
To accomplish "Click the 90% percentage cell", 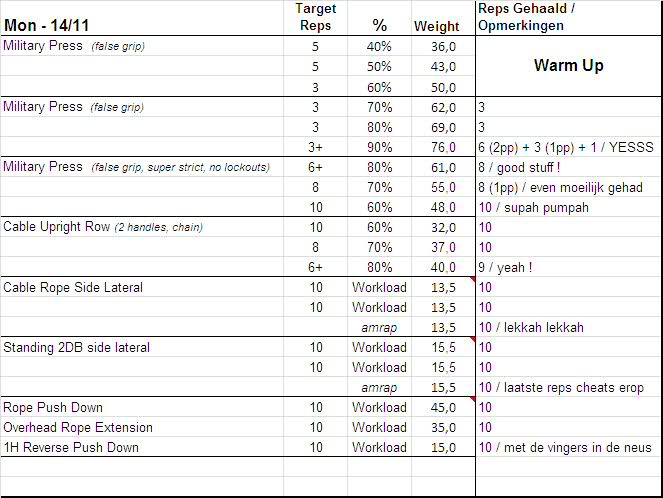I will point(379,147).
